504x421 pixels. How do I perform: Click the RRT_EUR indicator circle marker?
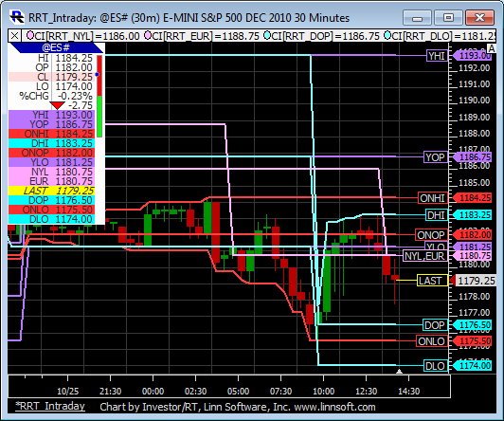tap(148, 35)
